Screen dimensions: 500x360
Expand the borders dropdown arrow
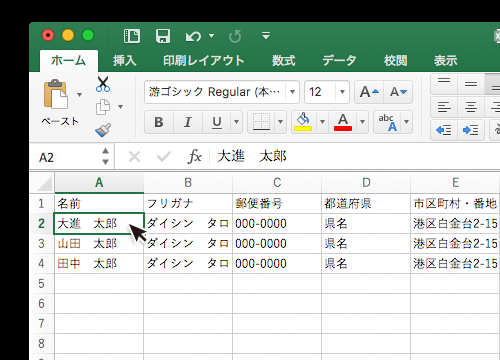coord(280,122)
